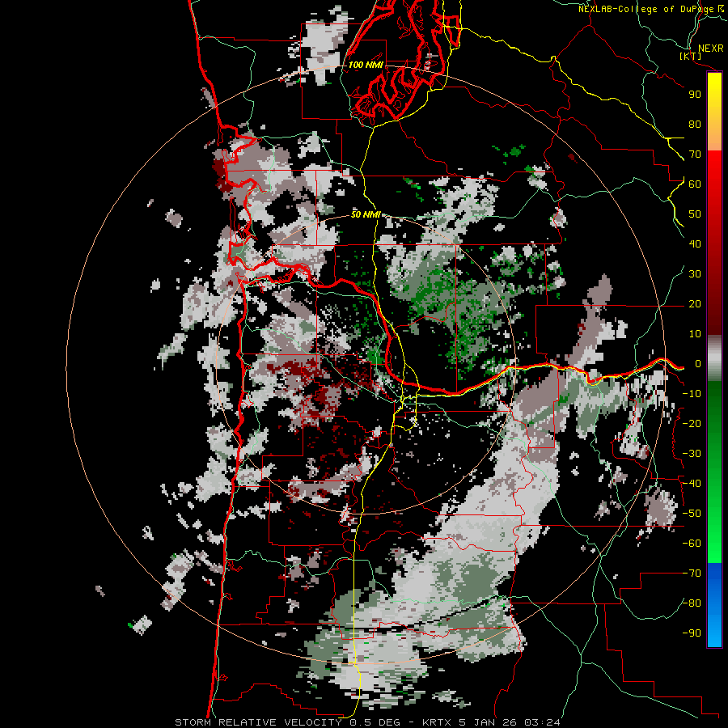
Task: Click the 10 value on the velocity scale
Action: tap(695, 334)
